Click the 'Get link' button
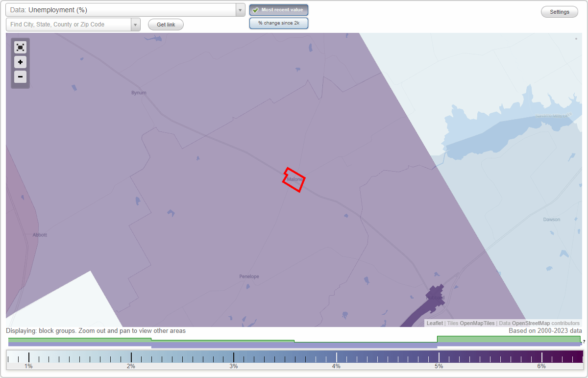Screen dimensions: 588x378 [x=165, y=24]
